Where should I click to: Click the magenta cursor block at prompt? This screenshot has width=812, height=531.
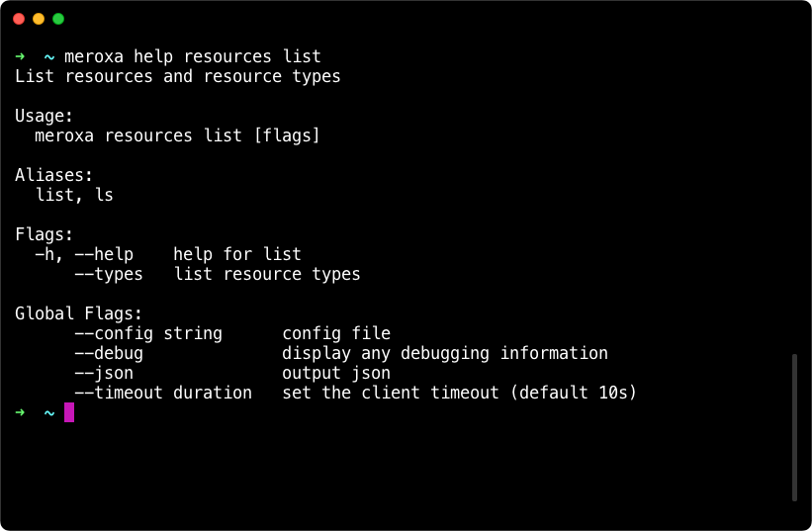tap(69, 412)
